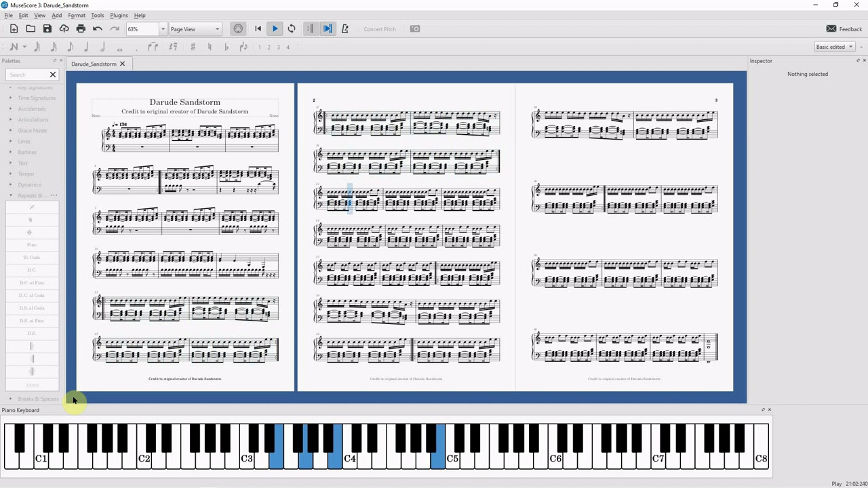Open the zoom percentage dropdown
The image size is (868, 488).
point(163,29)
